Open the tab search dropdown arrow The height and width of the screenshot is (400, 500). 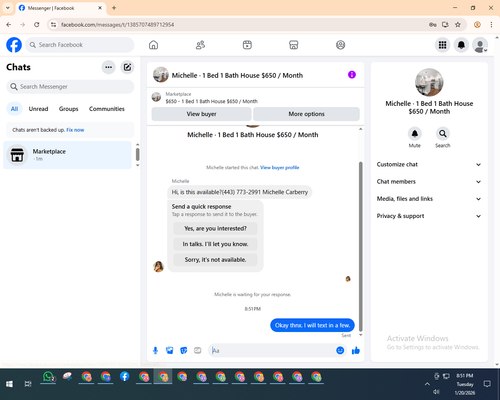coord(8,8)
